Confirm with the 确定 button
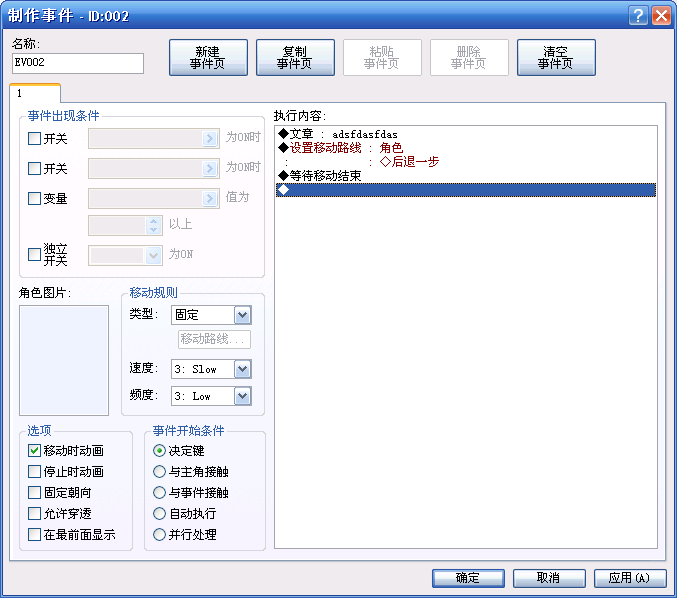This screenshot has width=677, height=598. click(468, 578)
